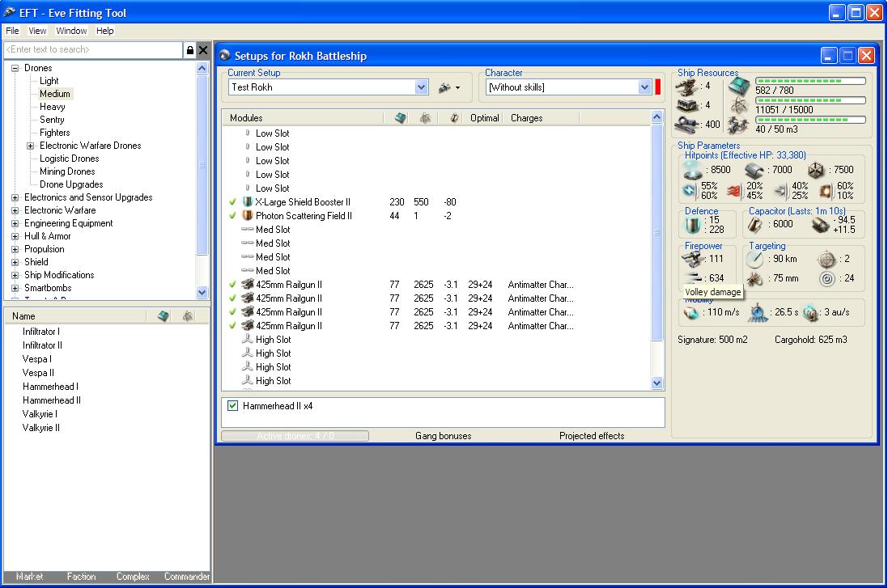Toggle the first 425mm Railgun II checkmark
The image size is (888, 588).
pos(233,285)
